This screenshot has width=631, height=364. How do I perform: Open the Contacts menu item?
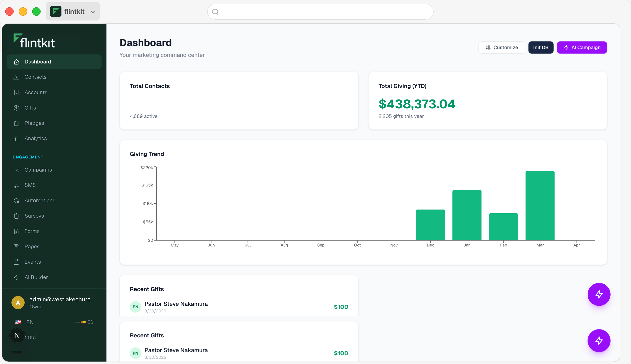tap(54, 77)
